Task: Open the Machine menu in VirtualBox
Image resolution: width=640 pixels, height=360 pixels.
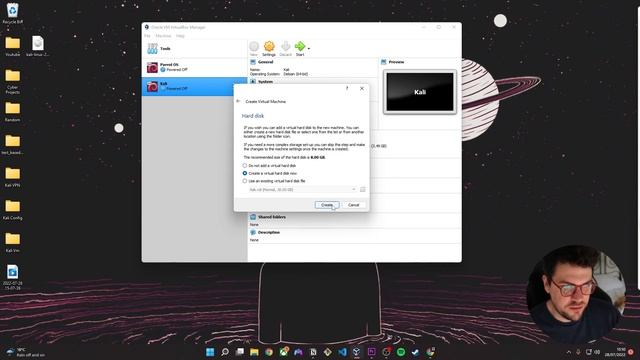Action: (x=163, y=36)
